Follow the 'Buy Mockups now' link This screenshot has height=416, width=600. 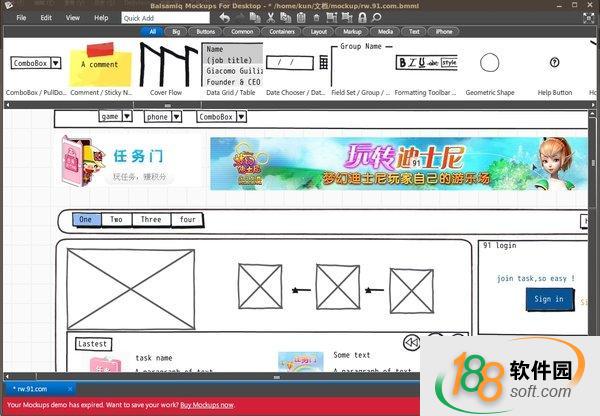point(207,405)
